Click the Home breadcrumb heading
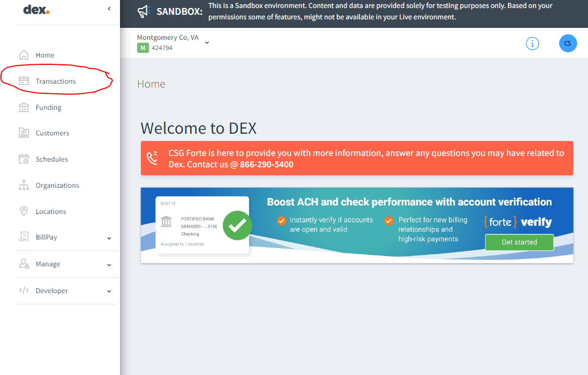Viewport: 588px width, 375px height. [x=151, y=84]
